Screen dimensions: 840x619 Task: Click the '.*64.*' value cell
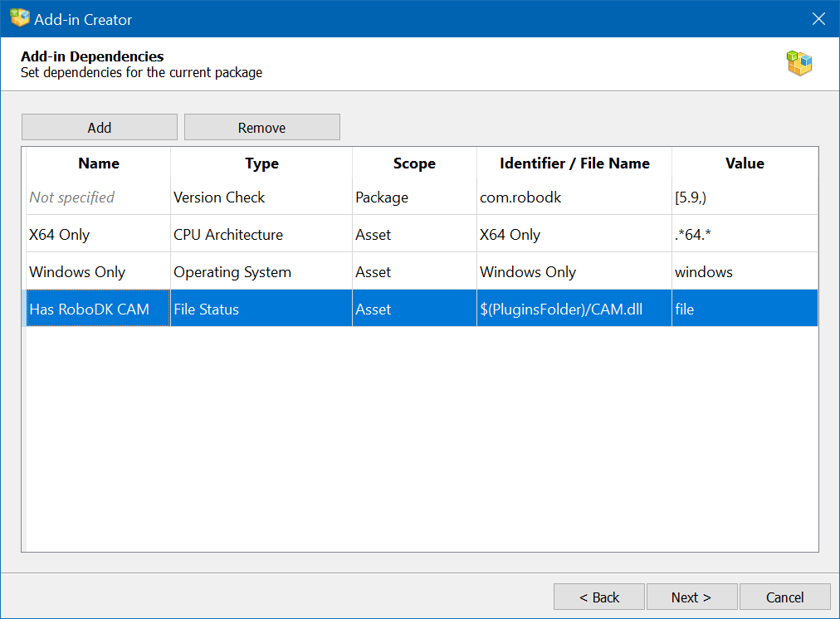(x=745, y=234)
